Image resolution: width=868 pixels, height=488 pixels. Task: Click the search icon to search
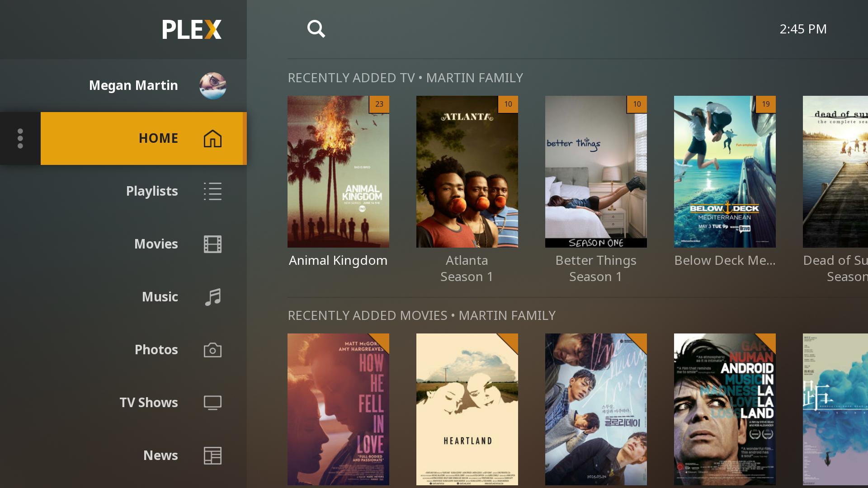coord(316,28)
